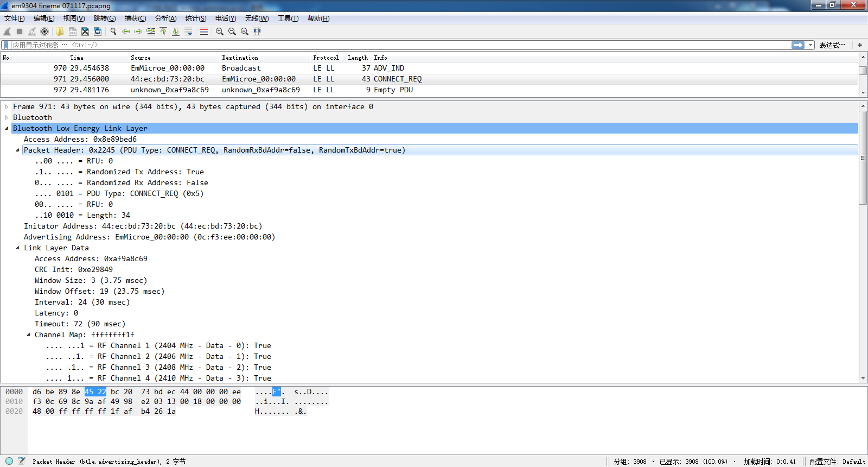The height and width of the screenshot is (467, 868).
Task: Open a capture file
Action: (60, 31)
